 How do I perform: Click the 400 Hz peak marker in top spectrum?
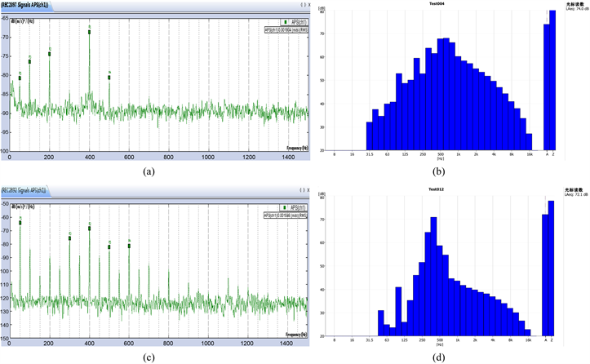click(x=90, y=32)
